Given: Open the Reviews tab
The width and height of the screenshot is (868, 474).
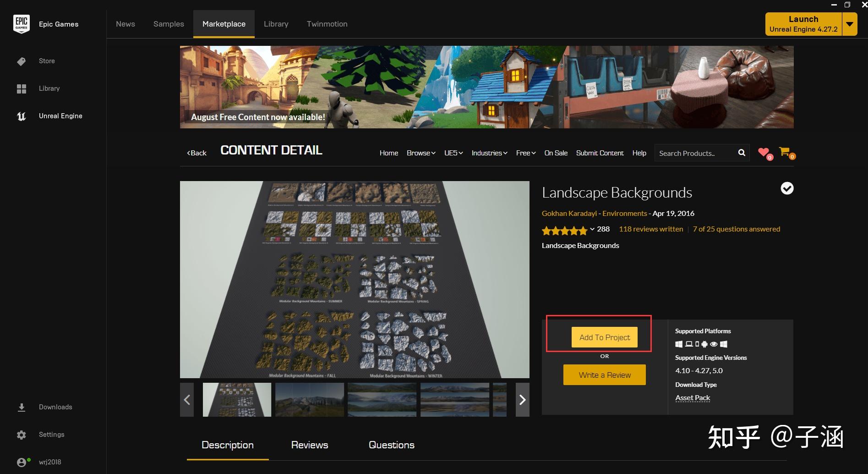Looking at the screenshot, I should click(310, 445).
